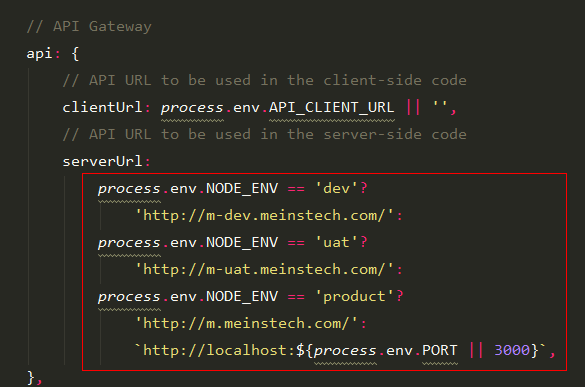
Task: Click the http://m.meinstech.com/ URL string
Action: click(x=246, y=324)
